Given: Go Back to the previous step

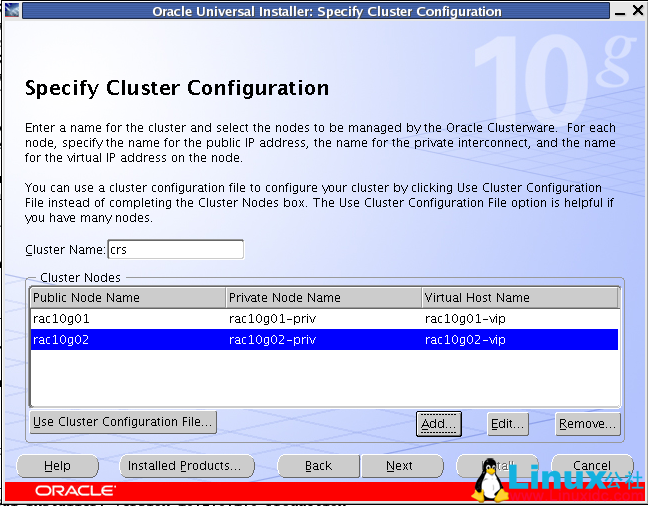Looking at the screenshot, I should 319,466.
